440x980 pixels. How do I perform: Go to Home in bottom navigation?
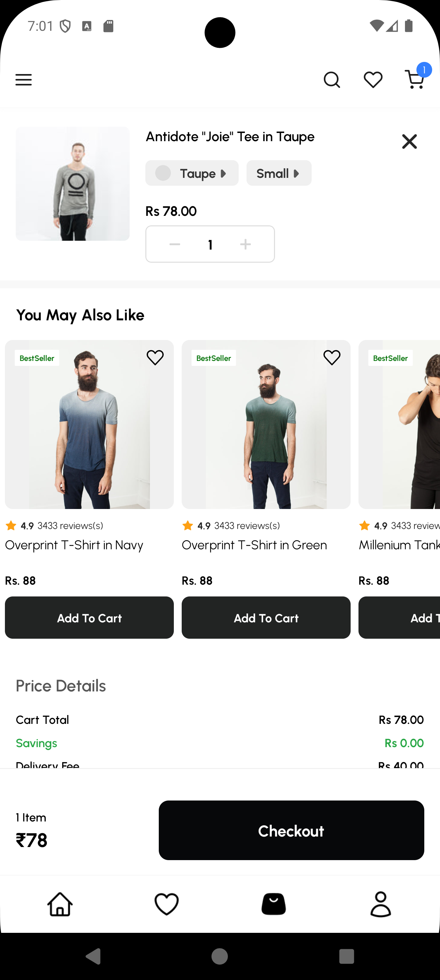point(60,904)
